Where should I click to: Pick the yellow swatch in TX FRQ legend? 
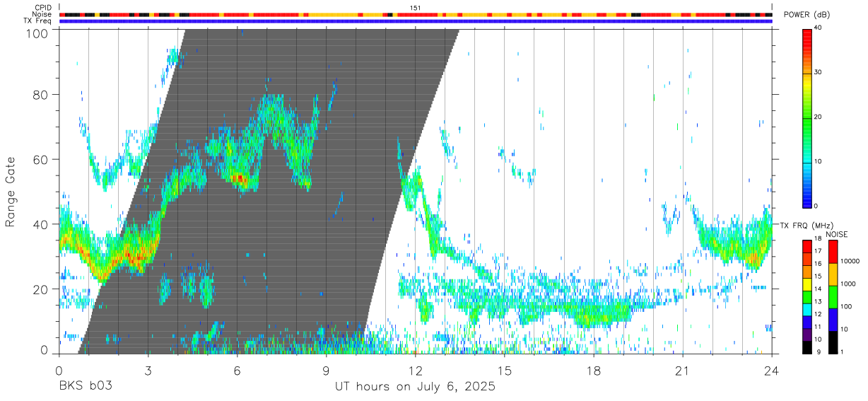click(807, 284)
